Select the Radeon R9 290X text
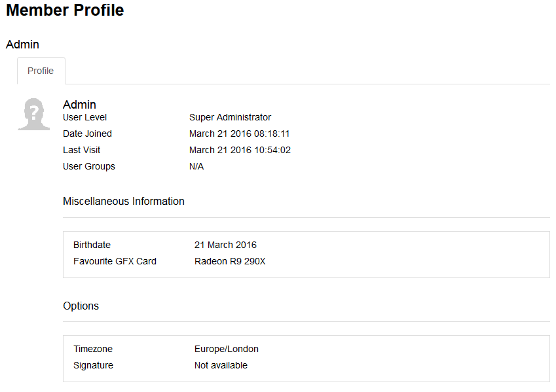This screenshot has height=392, width=556. tap(230, 261)
